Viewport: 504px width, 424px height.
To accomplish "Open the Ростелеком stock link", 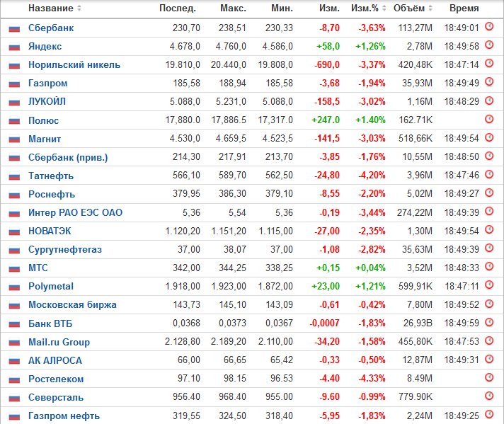I will pos(56,379).
